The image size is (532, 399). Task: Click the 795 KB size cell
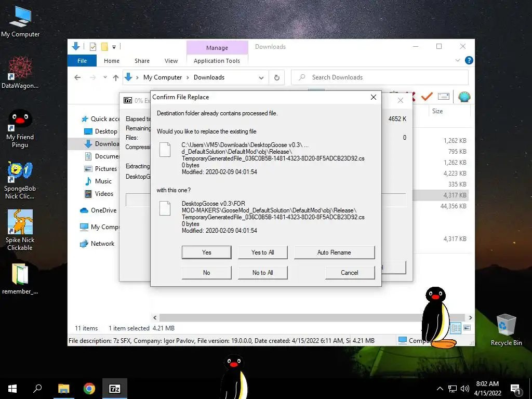457,152
